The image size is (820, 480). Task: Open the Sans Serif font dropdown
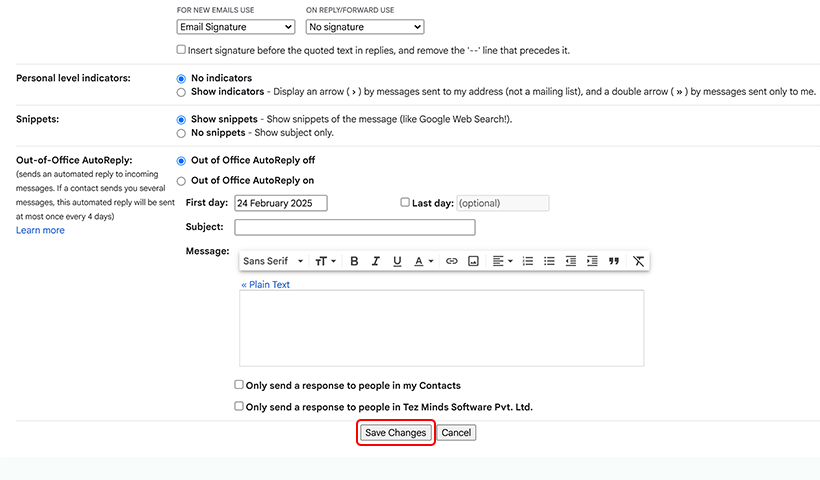pyautogui.click(x=273, y=261)
